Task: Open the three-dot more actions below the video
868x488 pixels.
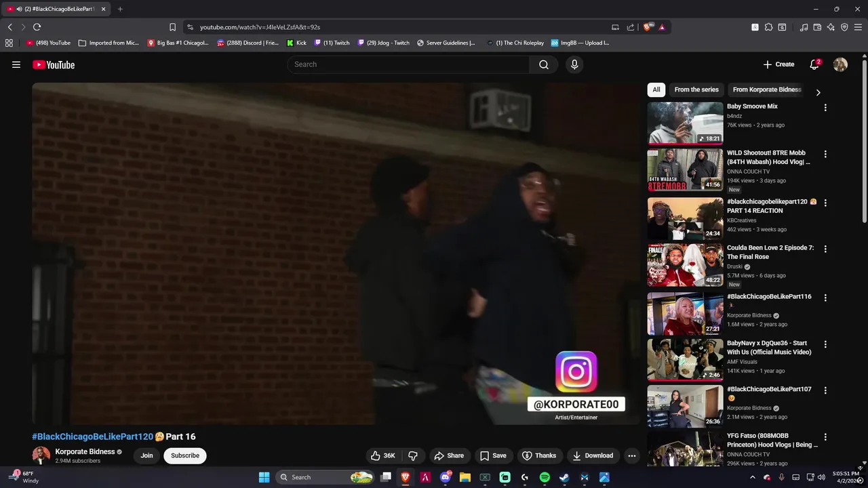Action: pos(632,455)
